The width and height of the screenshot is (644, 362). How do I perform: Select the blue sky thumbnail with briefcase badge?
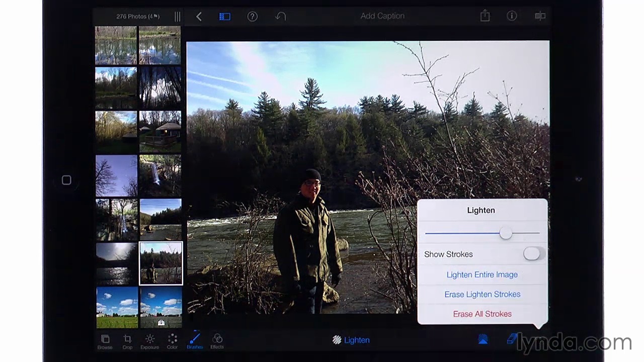pyautogui.click(x=161, y=307)
